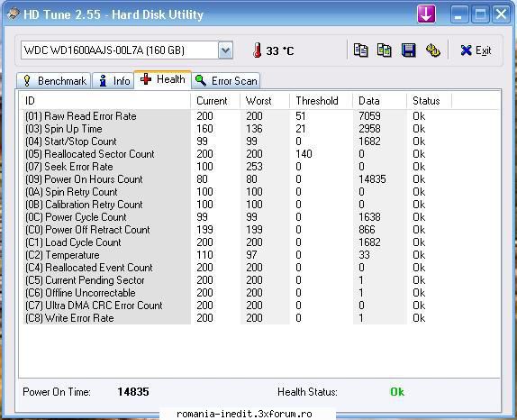Click the Threshold column header
The image size is (517, 420).
pos(322,101)
